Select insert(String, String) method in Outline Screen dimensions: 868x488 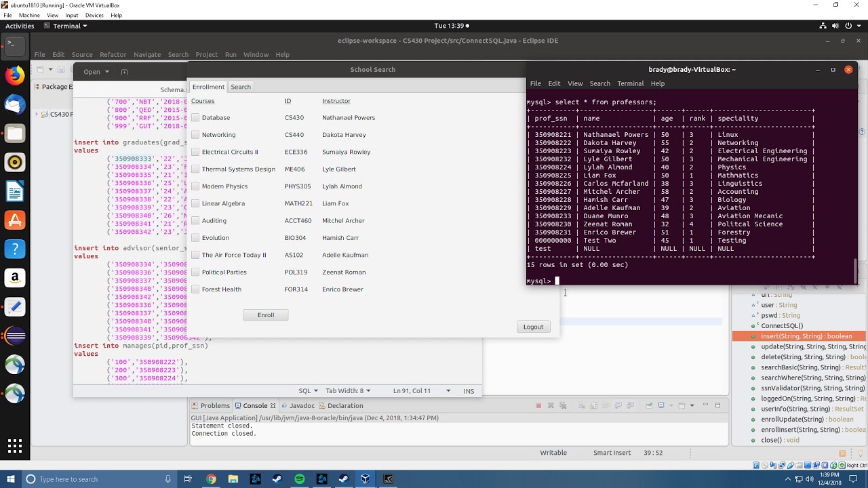click(800, 336)
